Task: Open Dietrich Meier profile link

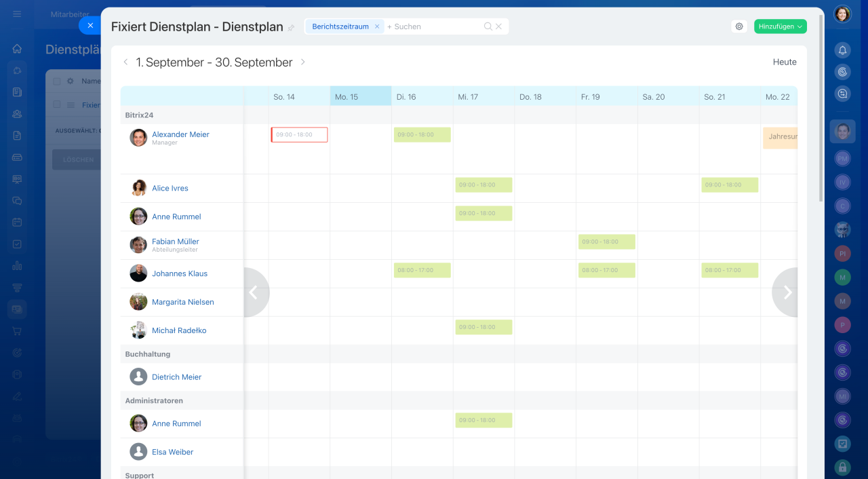Action: click(176, 377)
